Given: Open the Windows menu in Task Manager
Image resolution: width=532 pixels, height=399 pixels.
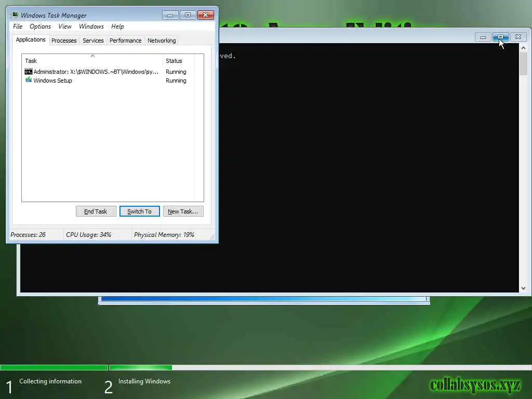Looking at the screenshot, I should pos(91,26).
